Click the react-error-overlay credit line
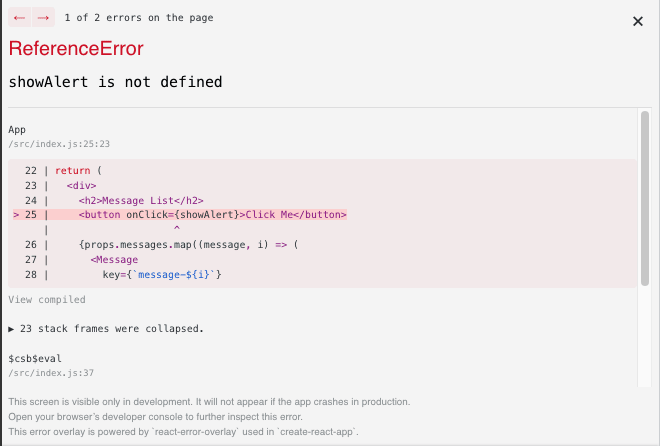Screen dimensions: 660x446 (184, 432)
